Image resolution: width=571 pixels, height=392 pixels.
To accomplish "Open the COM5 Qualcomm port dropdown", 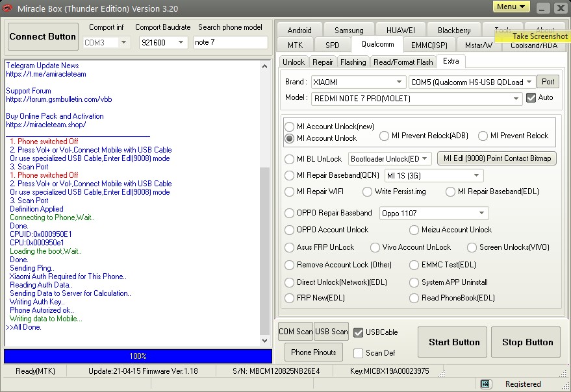I will (472, 82).
